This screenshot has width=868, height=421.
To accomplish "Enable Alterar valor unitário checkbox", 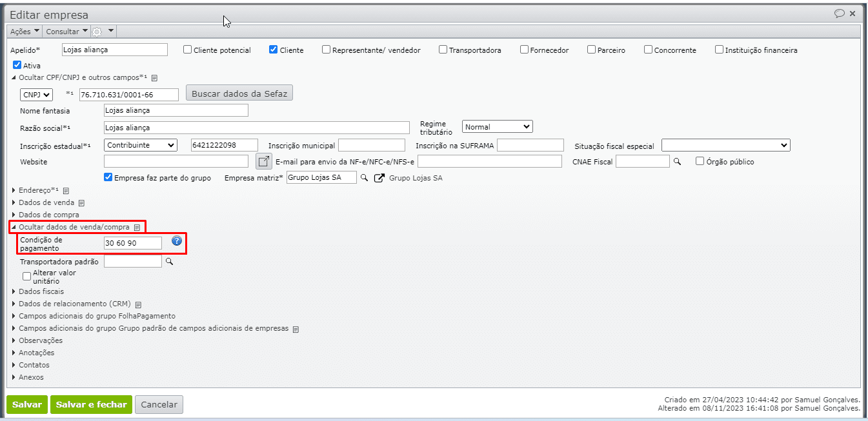I will (27, 277).
